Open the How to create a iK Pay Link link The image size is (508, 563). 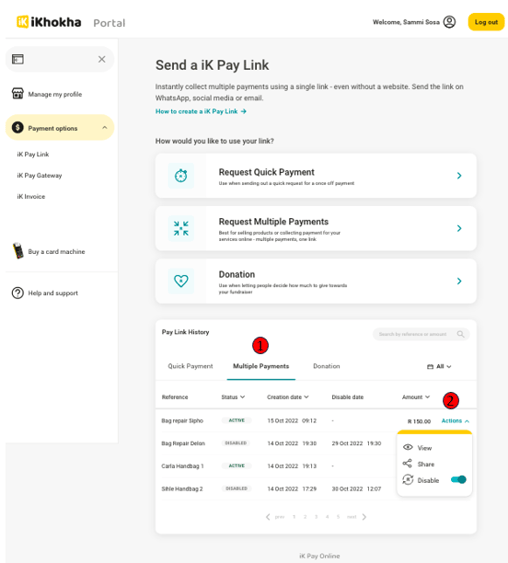201,111
